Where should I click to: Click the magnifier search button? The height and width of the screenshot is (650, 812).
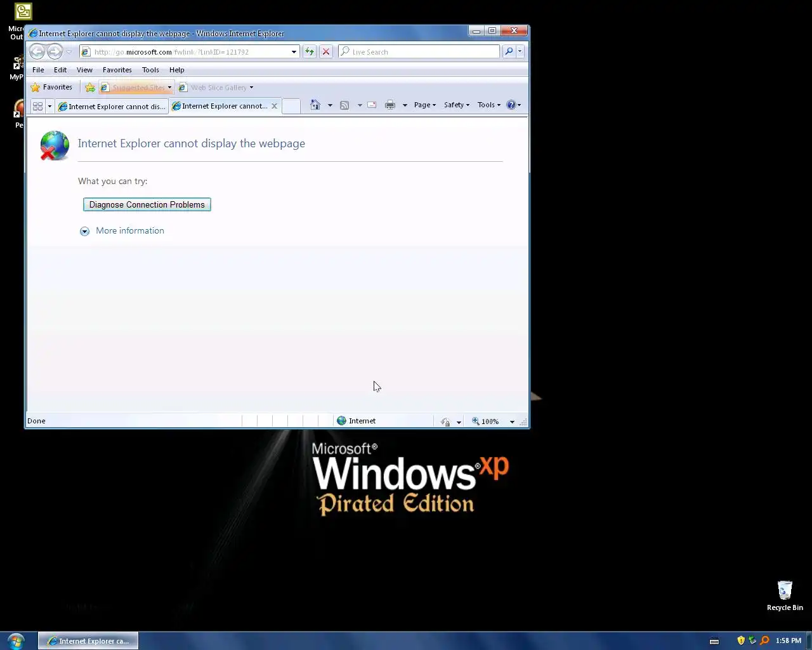click(x=509, y=52)
